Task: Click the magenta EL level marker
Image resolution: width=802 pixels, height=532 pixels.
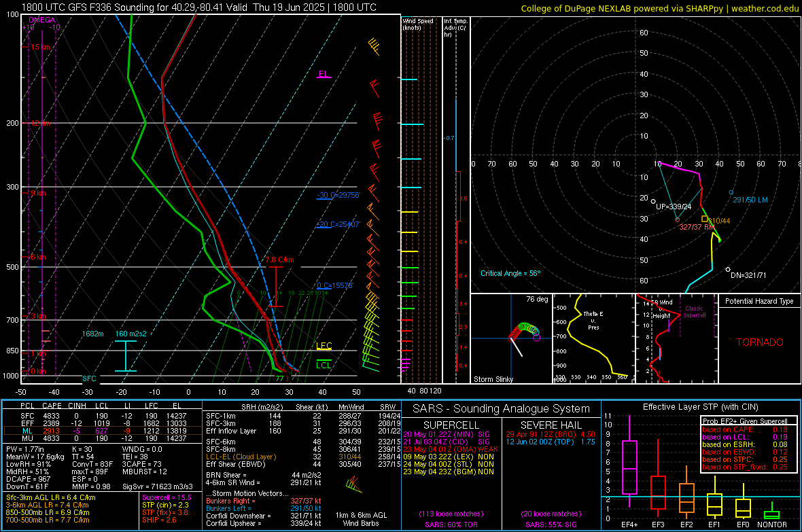Action: [x=324, y=75]
